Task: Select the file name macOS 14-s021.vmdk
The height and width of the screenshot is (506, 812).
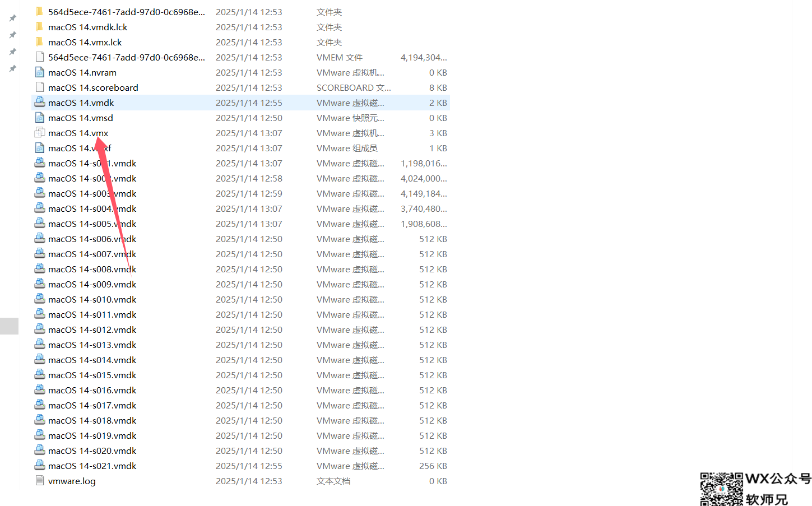Action: pos(92,466)
